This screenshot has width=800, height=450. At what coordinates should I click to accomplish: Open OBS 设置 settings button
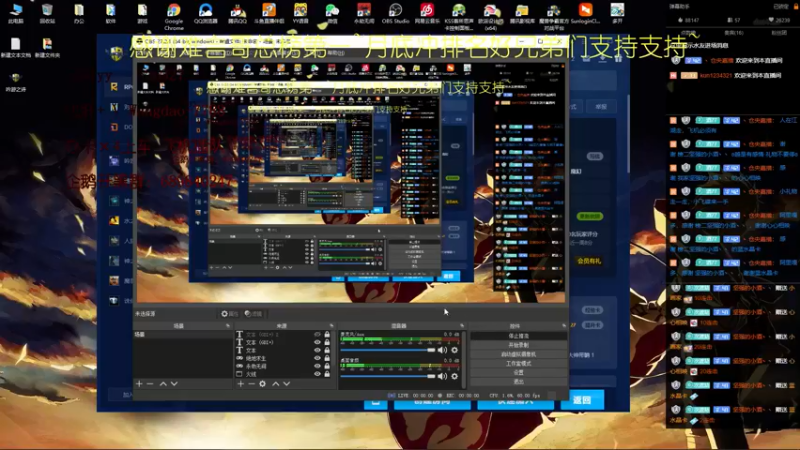(x=518, y=373)
